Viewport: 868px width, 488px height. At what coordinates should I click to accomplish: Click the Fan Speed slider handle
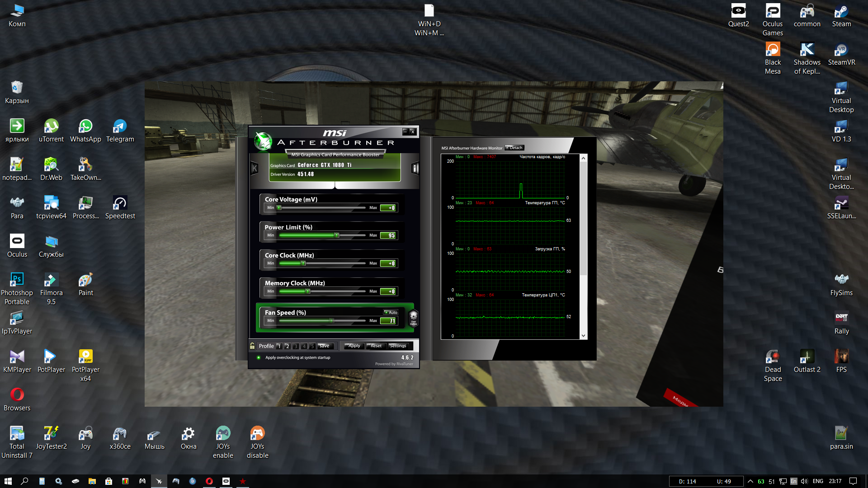coord(332,321)
